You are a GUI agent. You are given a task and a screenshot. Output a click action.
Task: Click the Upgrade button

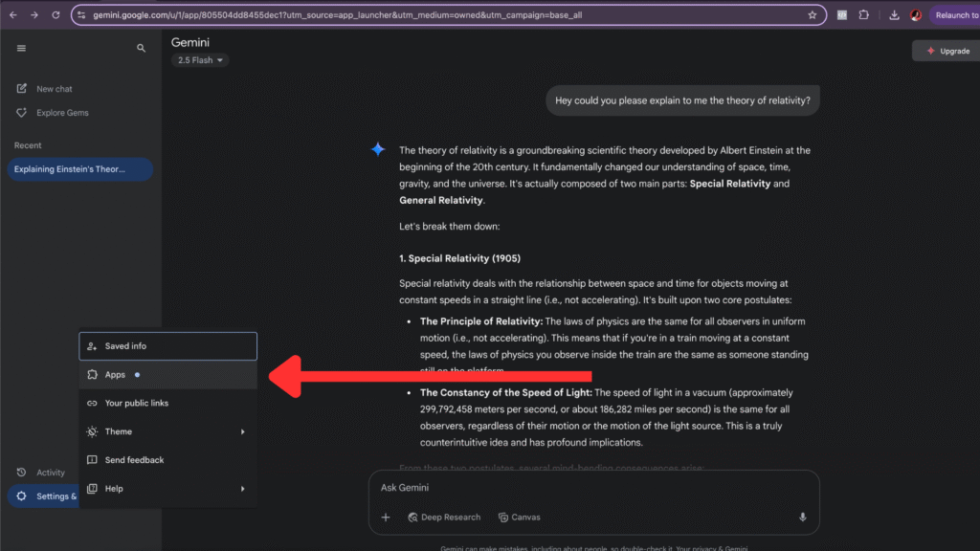[947, 52]
